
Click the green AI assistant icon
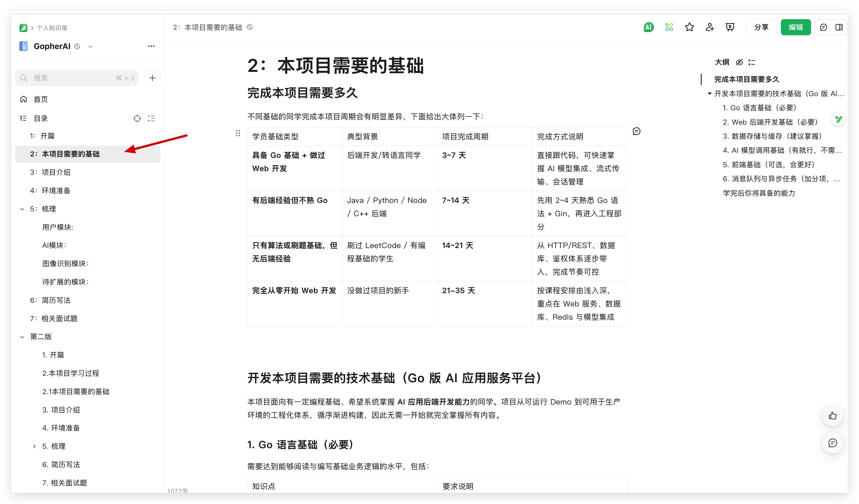[x=648, y=27]
